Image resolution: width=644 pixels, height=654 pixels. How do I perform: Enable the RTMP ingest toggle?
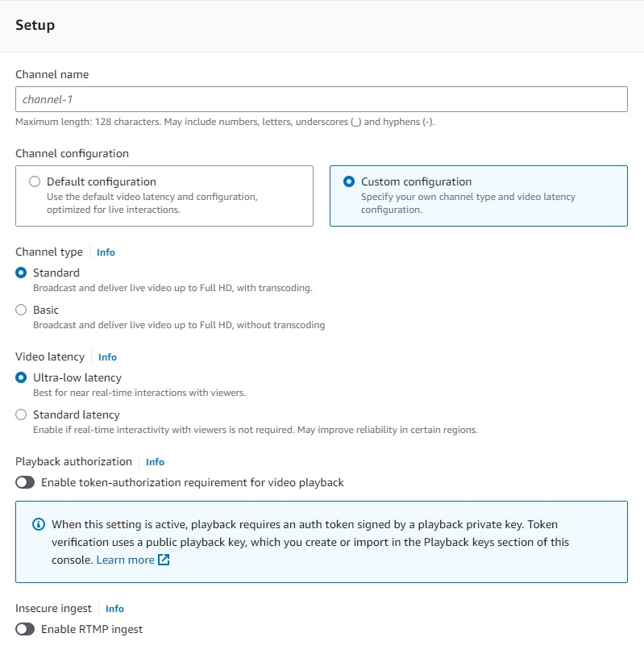click(23, 630)
